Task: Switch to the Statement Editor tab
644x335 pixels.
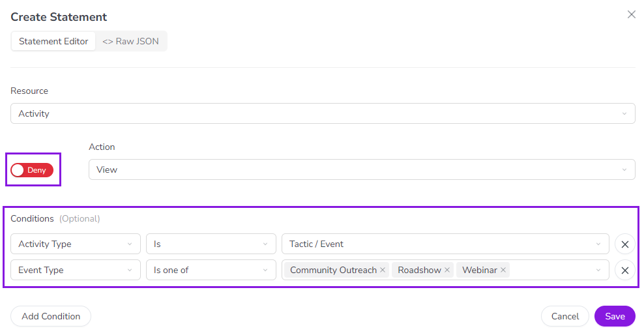Action: [x=53, y=42]
